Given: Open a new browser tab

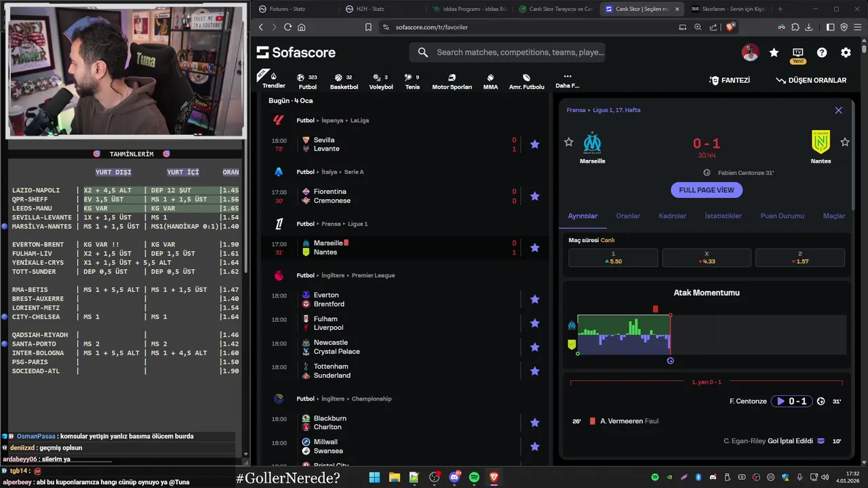Looking at the screenshot, I should coord(780,9).
